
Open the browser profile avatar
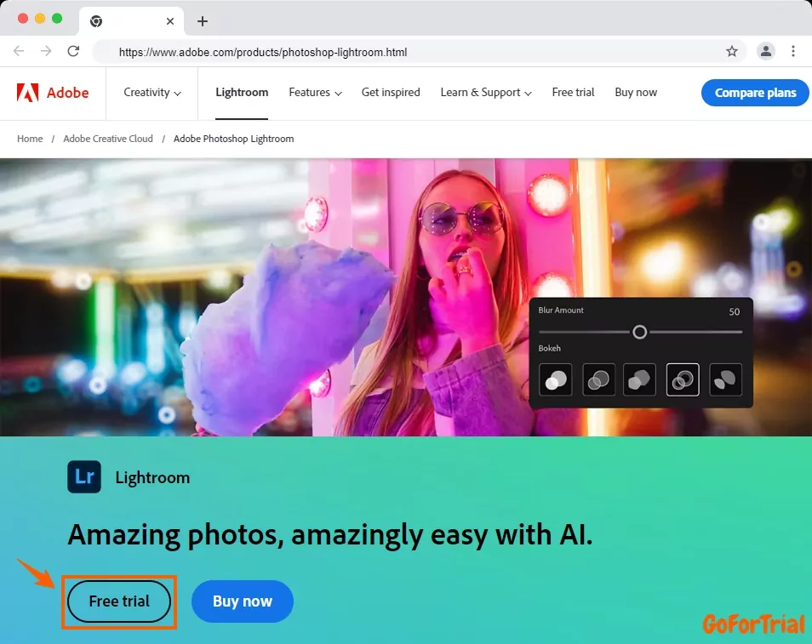765,51
